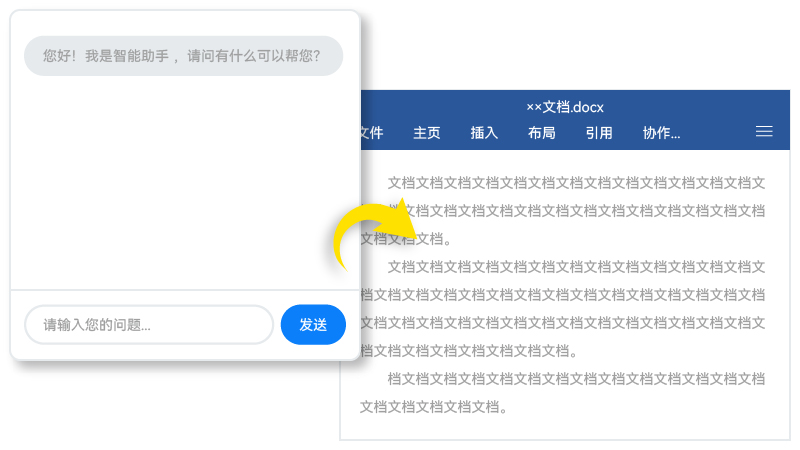The image size is (800, 450).
Task: Click the blank margin below document text
Action: click(565, 428)
